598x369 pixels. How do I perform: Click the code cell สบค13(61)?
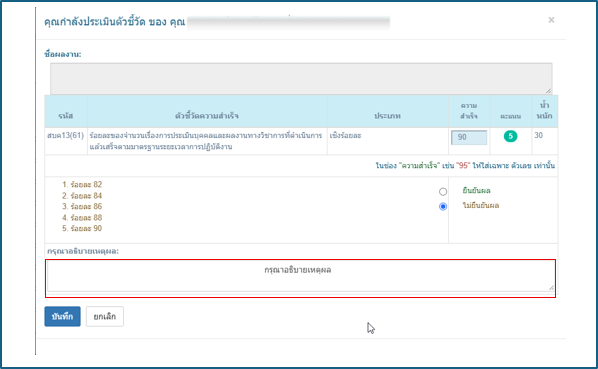[x=66, y=135]
